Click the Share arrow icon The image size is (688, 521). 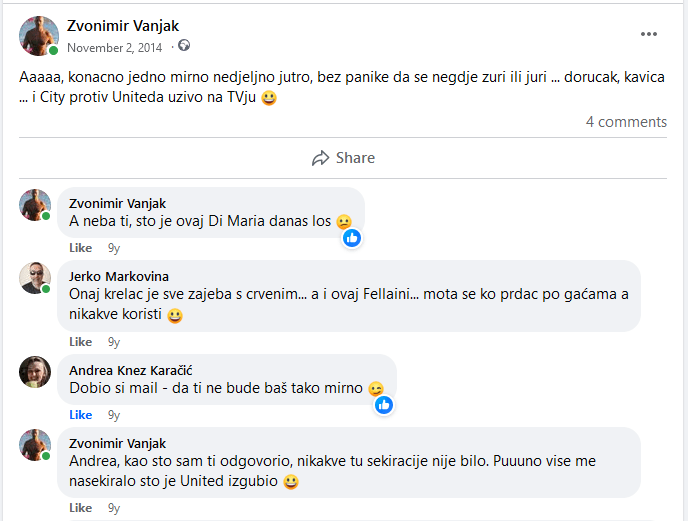click(x=321, y=158)
